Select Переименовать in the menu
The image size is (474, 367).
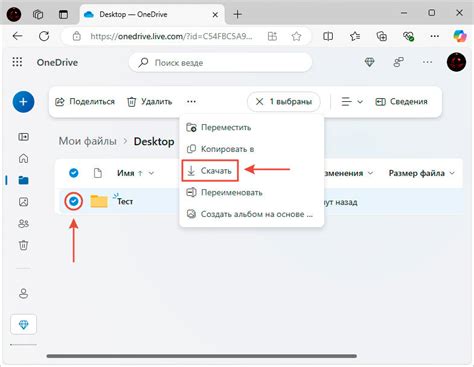(x=252, y=192)
